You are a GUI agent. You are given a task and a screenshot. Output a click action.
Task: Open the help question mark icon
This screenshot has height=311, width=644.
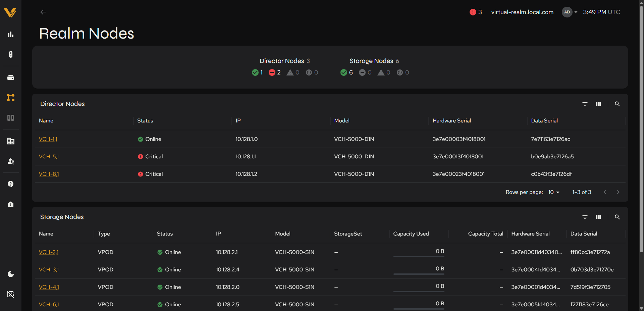click(x=11, y=184)
